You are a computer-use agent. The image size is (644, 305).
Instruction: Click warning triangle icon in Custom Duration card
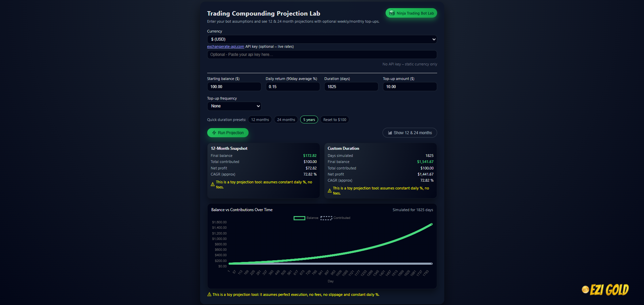point(330,191)
